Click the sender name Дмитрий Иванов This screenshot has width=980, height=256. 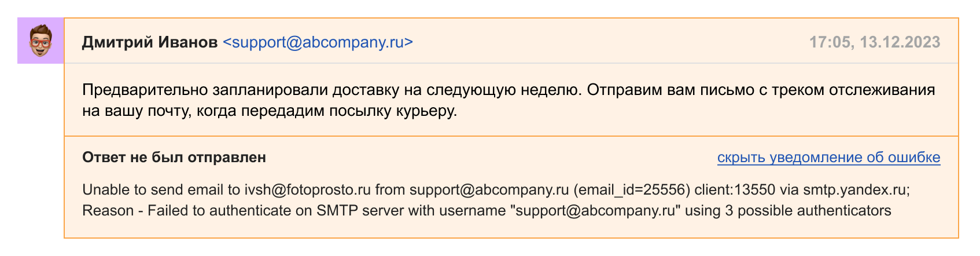(150, 42)
